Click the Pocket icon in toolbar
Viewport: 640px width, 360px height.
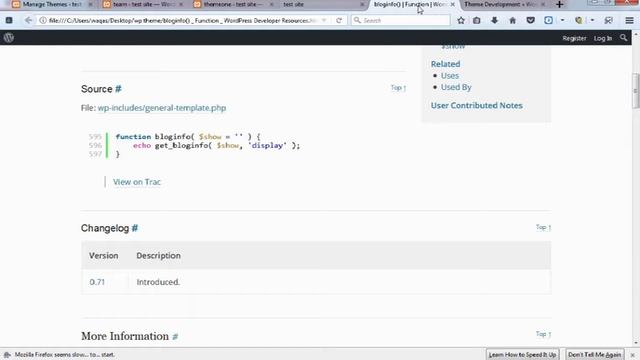pyautogui.click(x=530, y=20)
